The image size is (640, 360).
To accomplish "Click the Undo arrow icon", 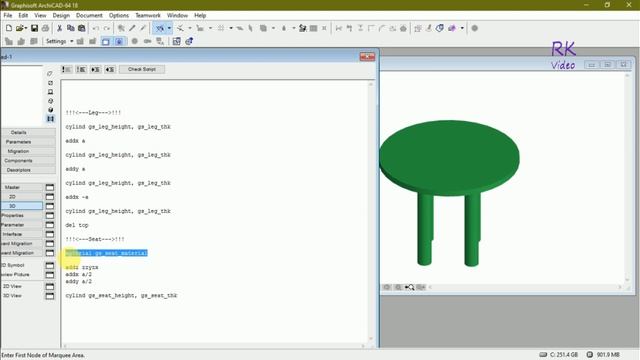I will click(x=96, y=28).
